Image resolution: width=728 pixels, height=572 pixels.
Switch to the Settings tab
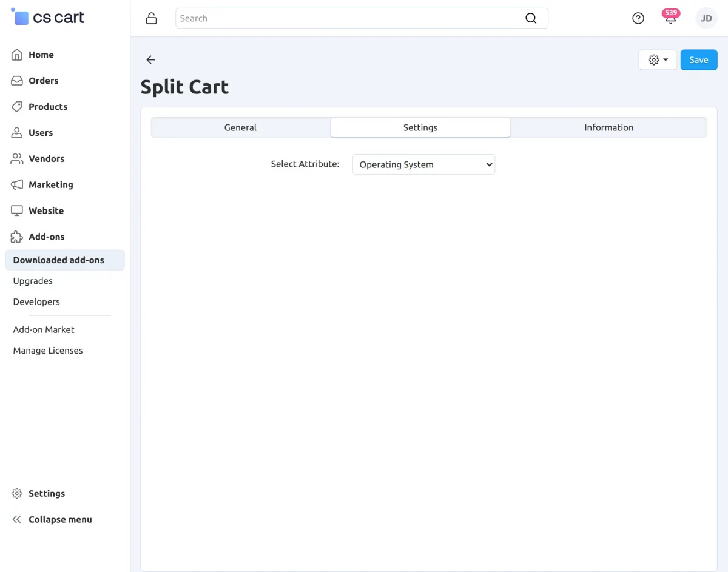(420, 127)
